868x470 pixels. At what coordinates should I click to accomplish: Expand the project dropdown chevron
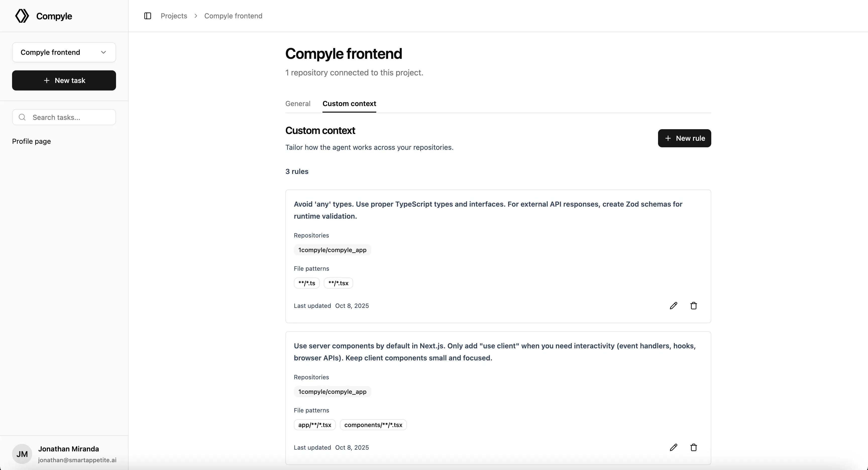pos(103,52)
